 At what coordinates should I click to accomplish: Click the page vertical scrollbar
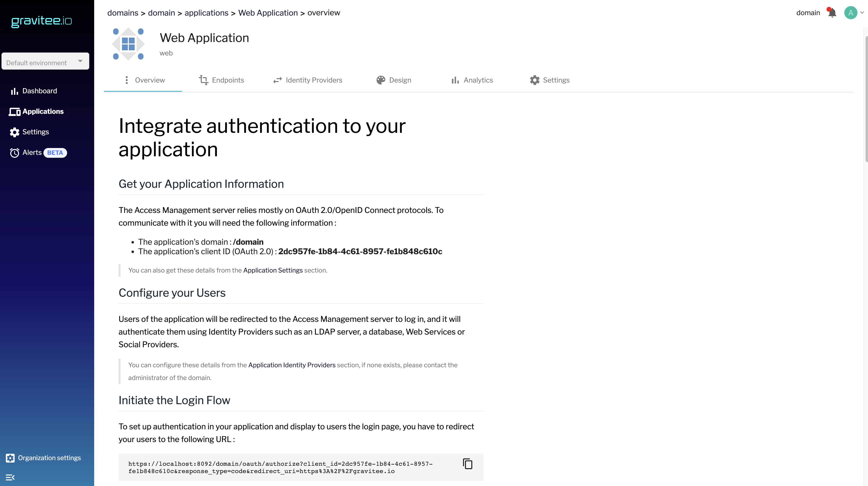866,101
